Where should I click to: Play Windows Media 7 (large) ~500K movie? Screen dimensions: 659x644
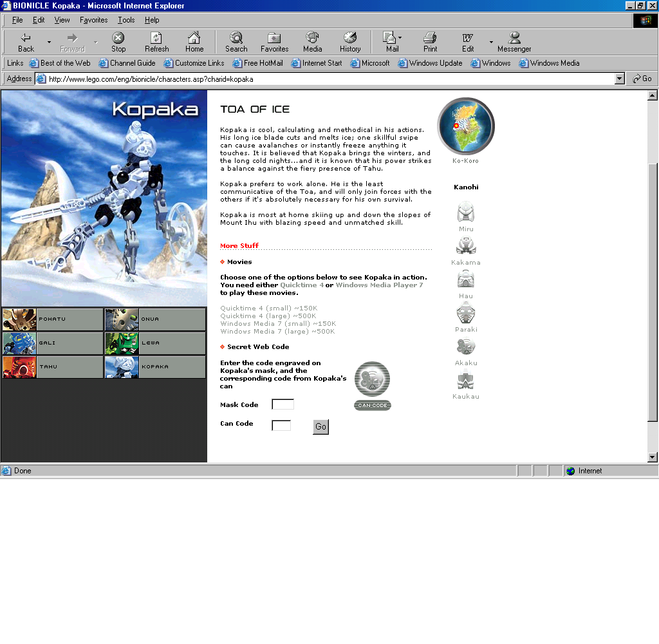277,332
